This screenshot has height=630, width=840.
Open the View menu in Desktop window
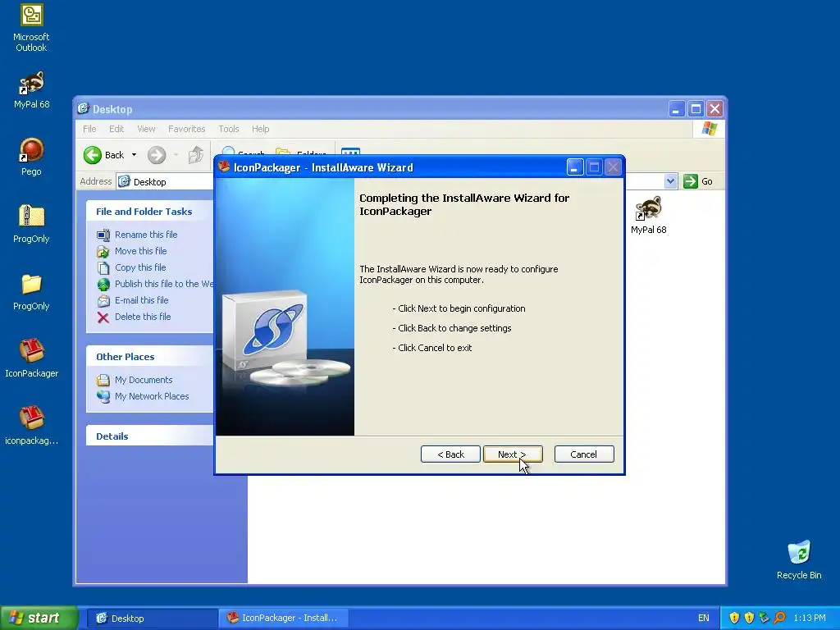click(146, 129)
